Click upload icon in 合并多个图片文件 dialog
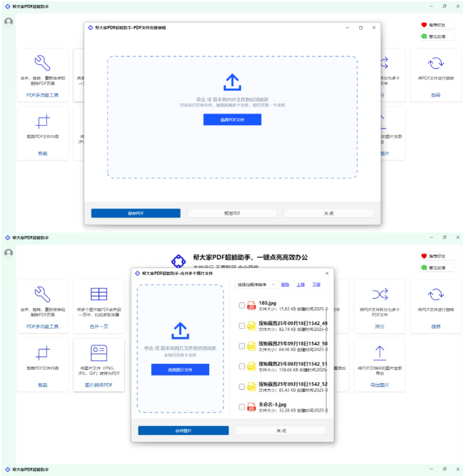The height and width of the screenshot is (476, 463). pyautogui.click(x=180, y=331)
